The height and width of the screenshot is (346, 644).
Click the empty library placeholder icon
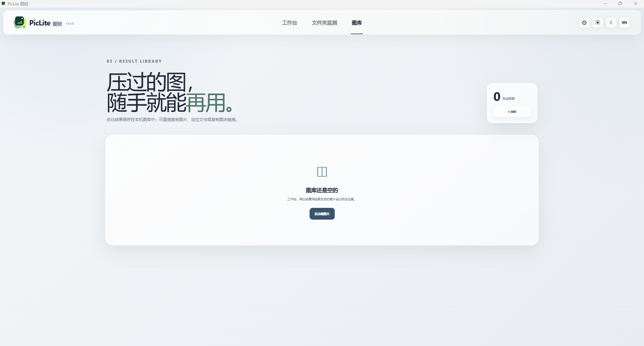(322, 172)
